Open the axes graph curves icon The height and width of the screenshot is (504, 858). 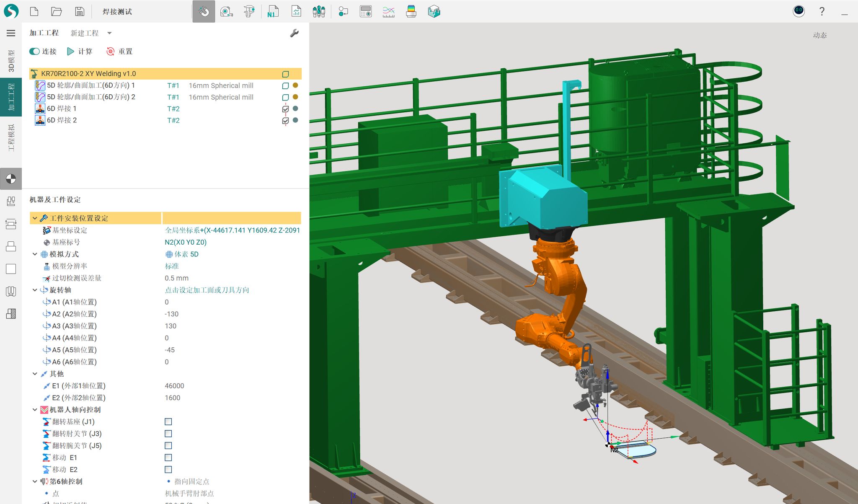pos(388,11)
